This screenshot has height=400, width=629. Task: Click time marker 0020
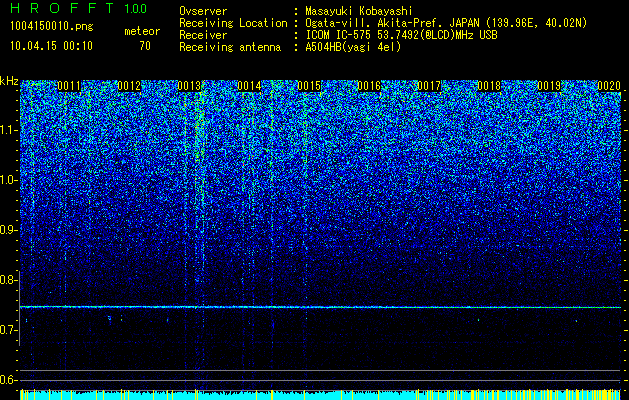(x=609, y=86)
